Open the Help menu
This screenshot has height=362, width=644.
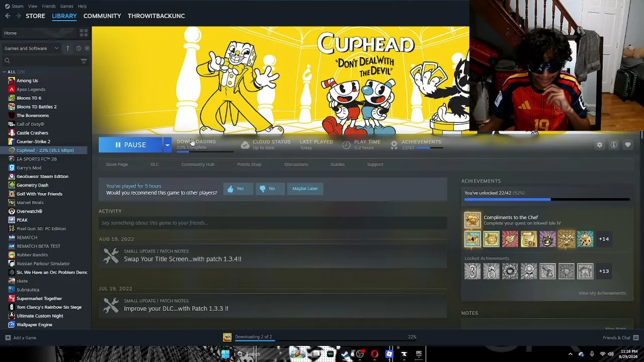[82, 6]
